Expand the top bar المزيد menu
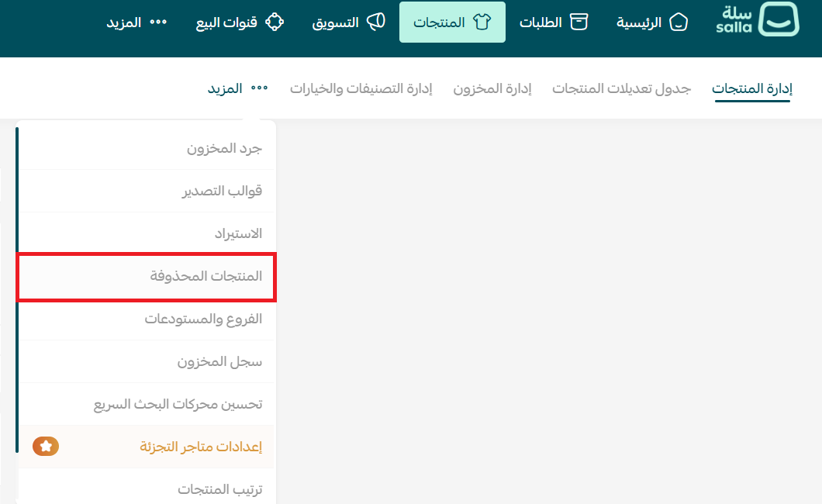This screenshot has height=504, width=822. pyautogui.click(x=136, y=22)
